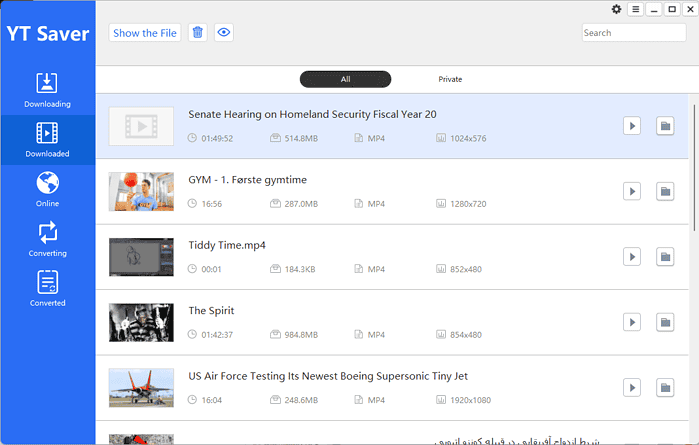Click title 'US Air Force Testing Its Newest Boeing Supersonic Tiny Jet'

point(328,376)
